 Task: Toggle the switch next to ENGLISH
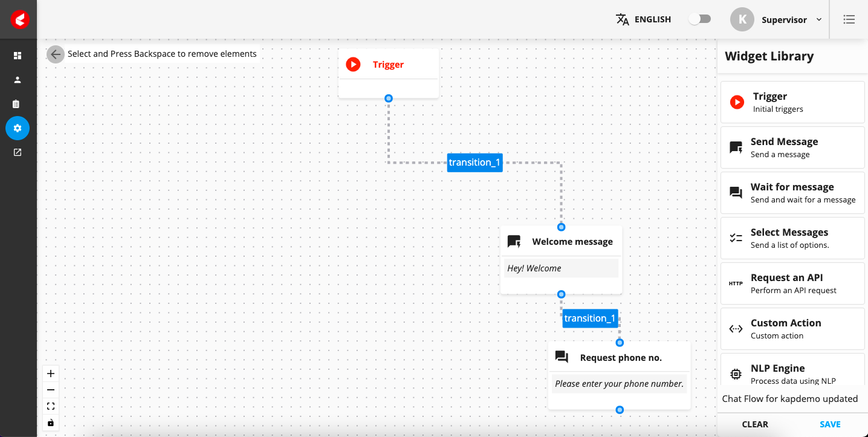pos(700,19)
